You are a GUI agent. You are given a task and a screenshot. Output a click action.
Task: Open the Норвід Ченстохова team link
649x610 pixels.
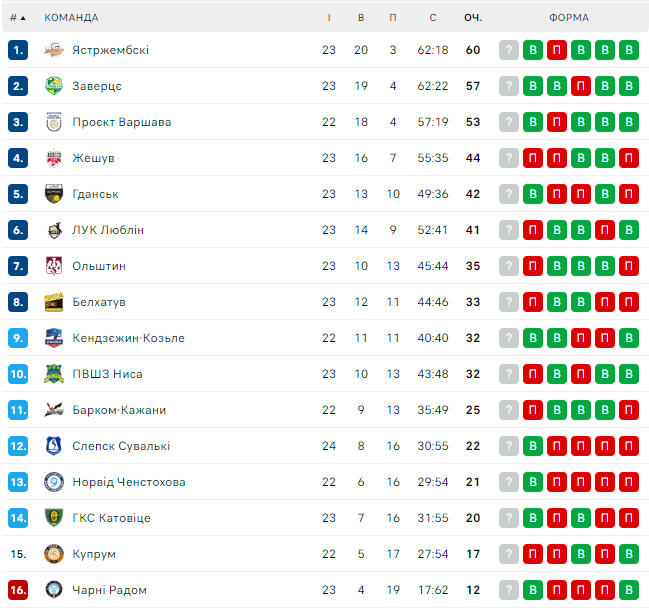129,482
